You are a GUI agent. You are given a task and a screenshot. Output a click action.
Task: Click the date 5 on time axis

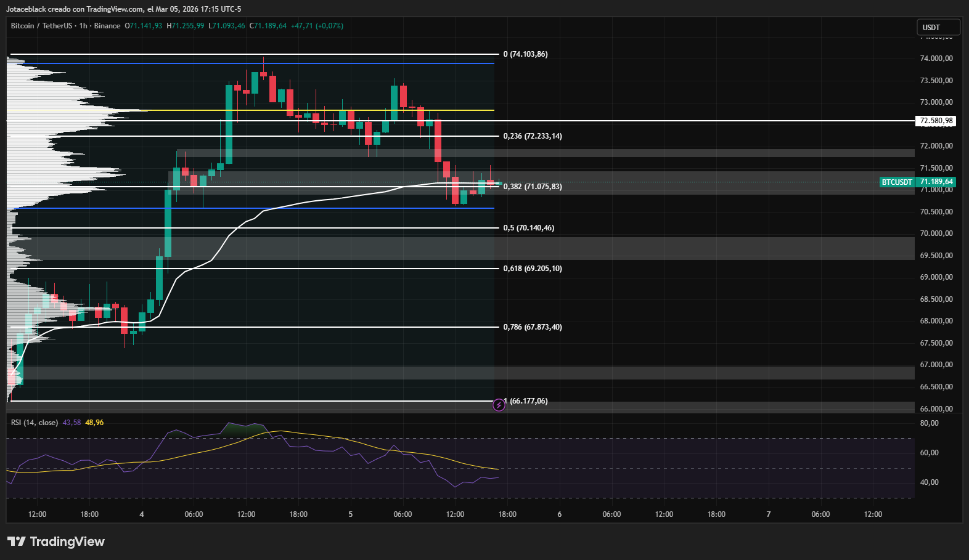[351, 514]
